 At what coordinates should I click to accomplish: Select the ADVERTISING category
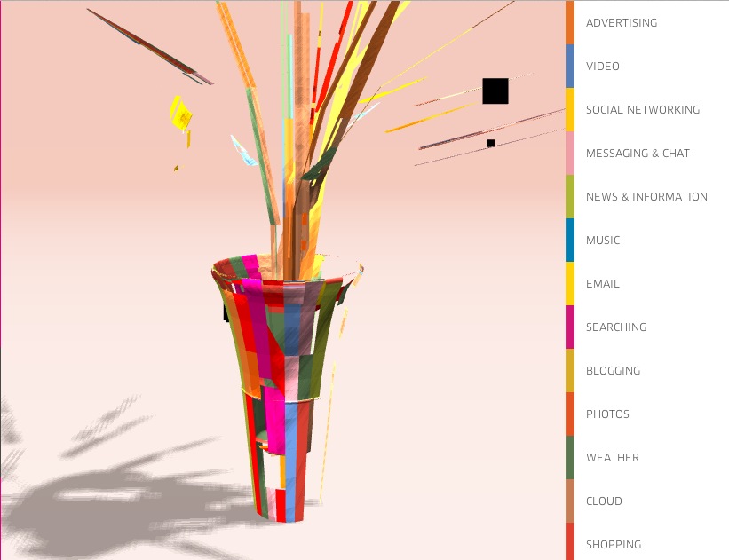tap(622, 23)
